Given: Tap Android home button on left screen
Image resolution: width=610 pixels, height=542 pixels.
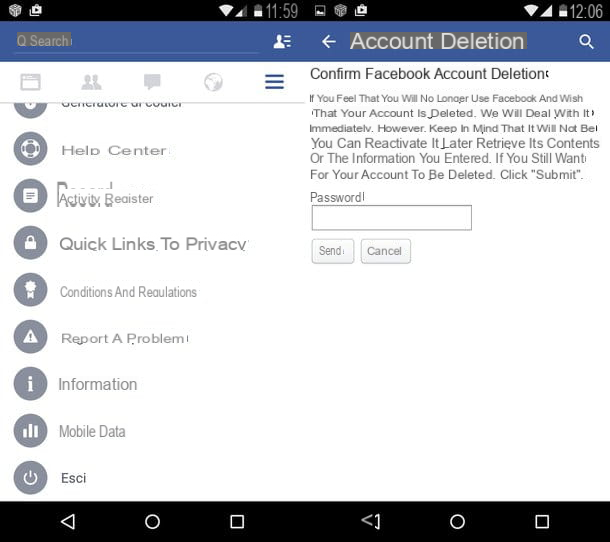Looking at the screenshot, I should click(x=152, y=521).
